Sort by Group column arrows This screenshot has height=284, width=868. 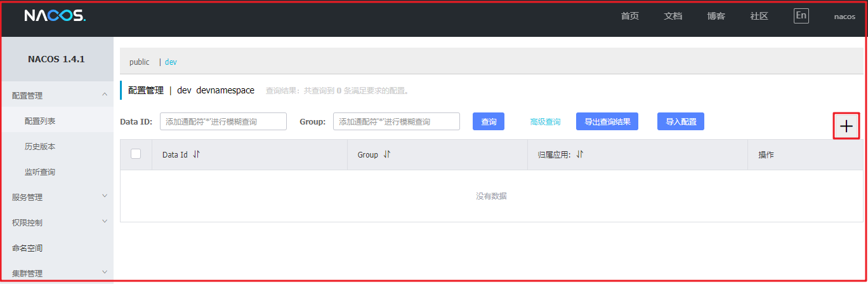[386, 154]
